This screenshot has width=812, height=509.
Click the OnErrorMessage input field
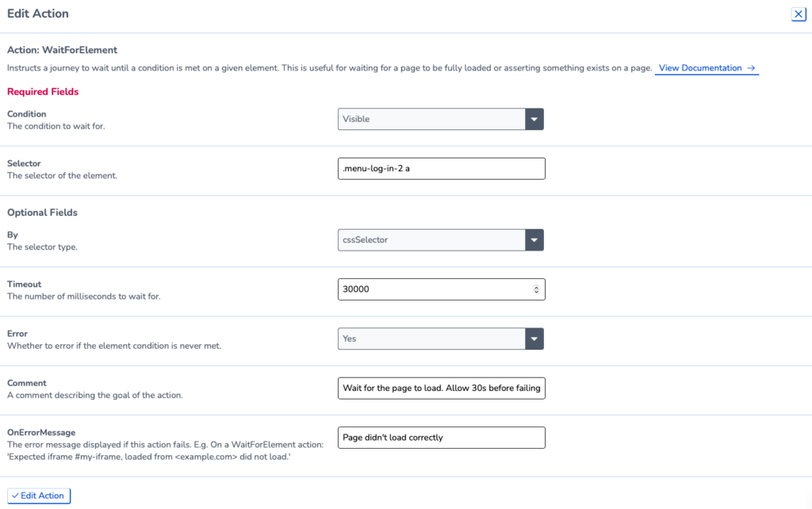point(441,438)
